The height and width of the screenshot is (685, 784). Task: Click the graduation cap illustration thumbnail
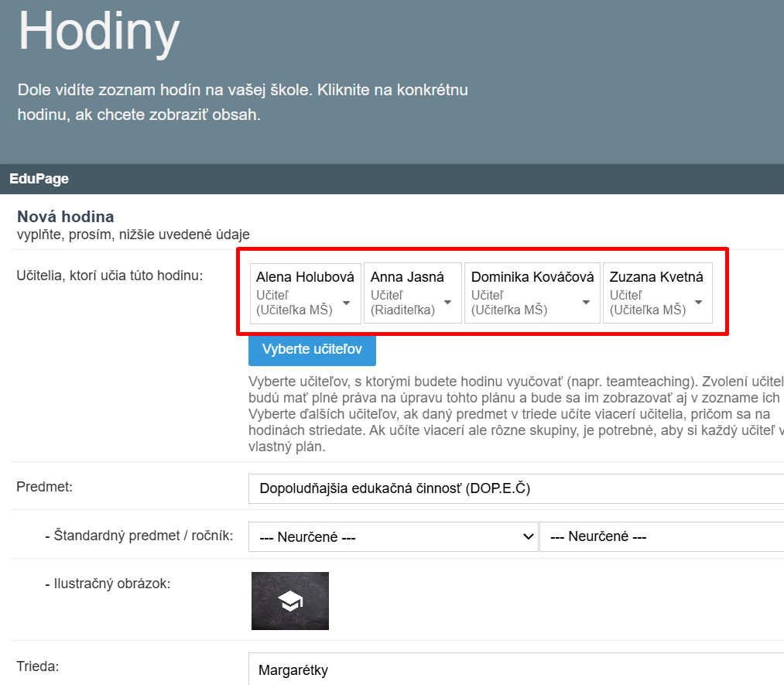(290, 601)
